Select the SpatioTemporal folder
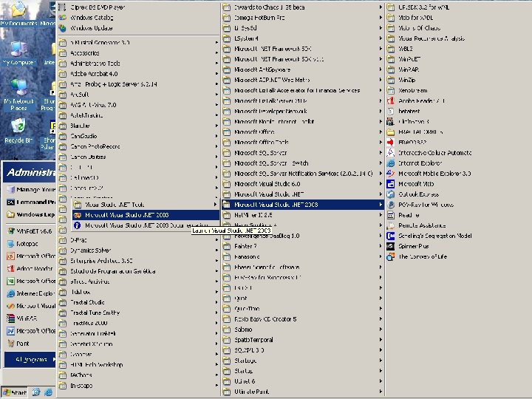The image size is (532, 399). tap(302, 340)
